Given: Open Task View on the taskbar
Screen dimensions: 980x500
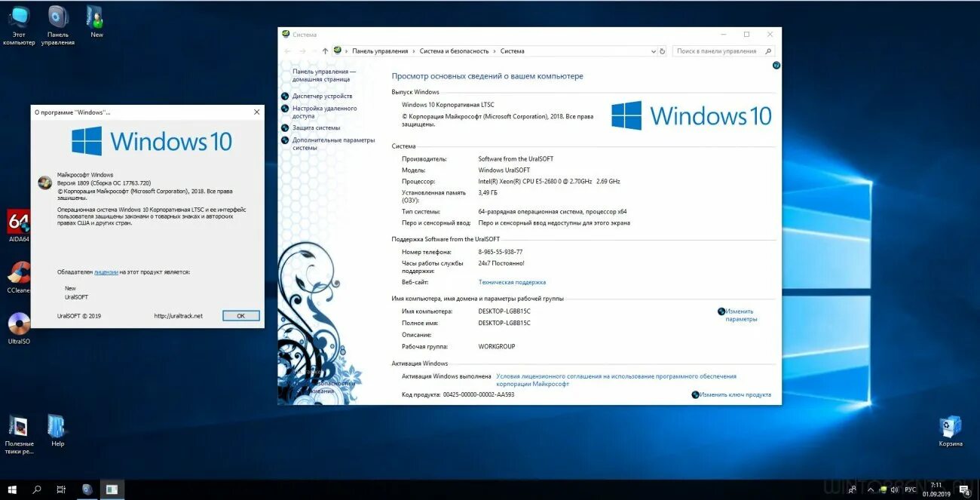Looking at the screenshot, I should pos(61,489).
